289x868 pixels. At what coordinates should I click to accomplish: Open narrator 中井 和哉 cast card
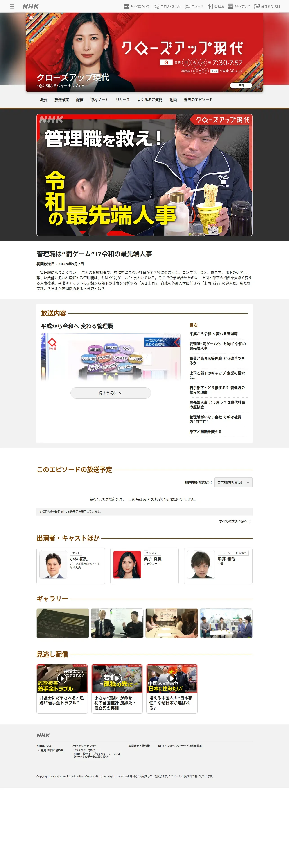(x=218, y=566)
